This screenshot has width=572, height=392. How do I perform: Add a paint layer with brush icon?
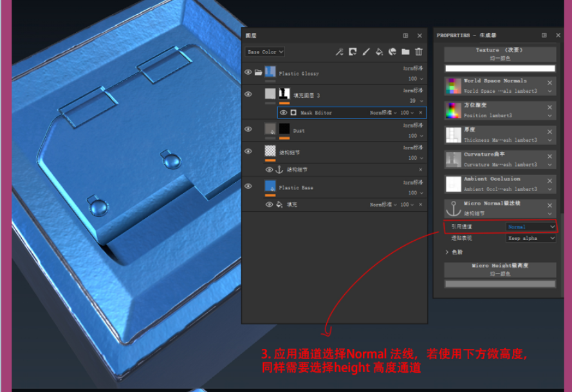tap(366, 52)
